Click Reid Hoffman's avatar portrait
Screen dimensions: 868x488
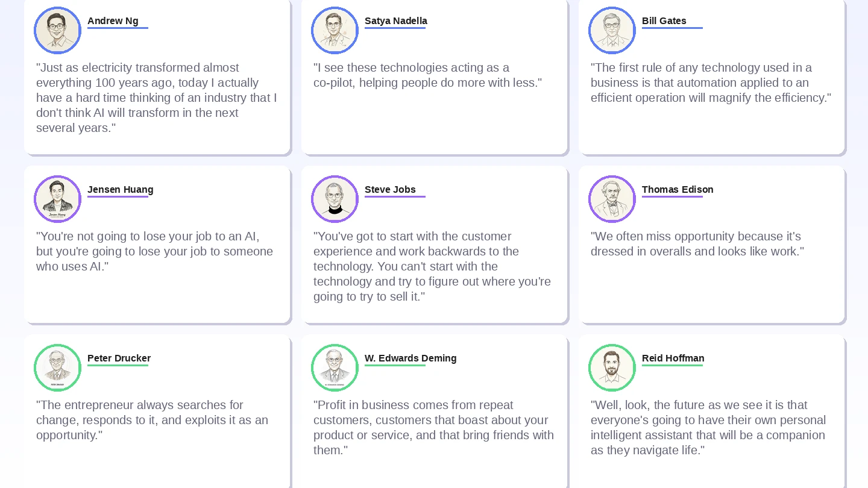click(612, 368)
